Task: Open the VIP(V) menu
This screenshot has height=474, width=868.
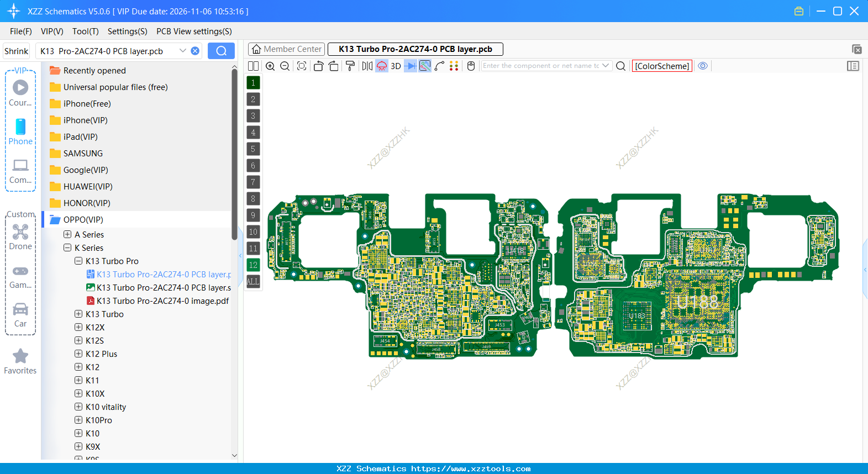Action: click(52, 31)
